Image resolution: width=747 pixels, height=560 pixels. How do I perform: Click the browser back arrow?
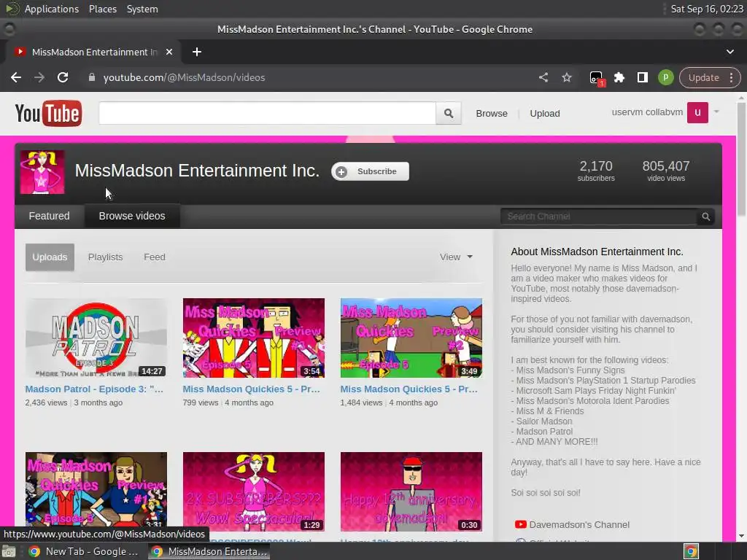click(x=16, y=77)
